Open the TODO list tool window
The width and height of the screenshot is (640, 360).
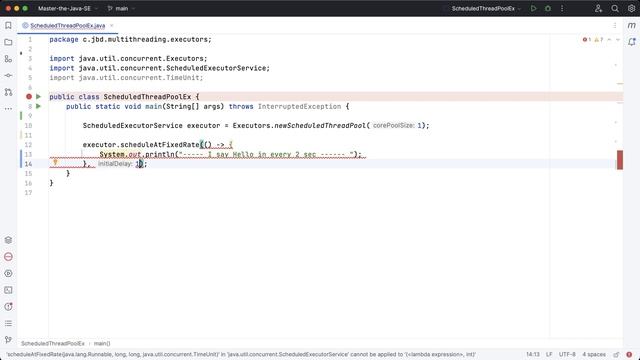click(x=8, y=323)
